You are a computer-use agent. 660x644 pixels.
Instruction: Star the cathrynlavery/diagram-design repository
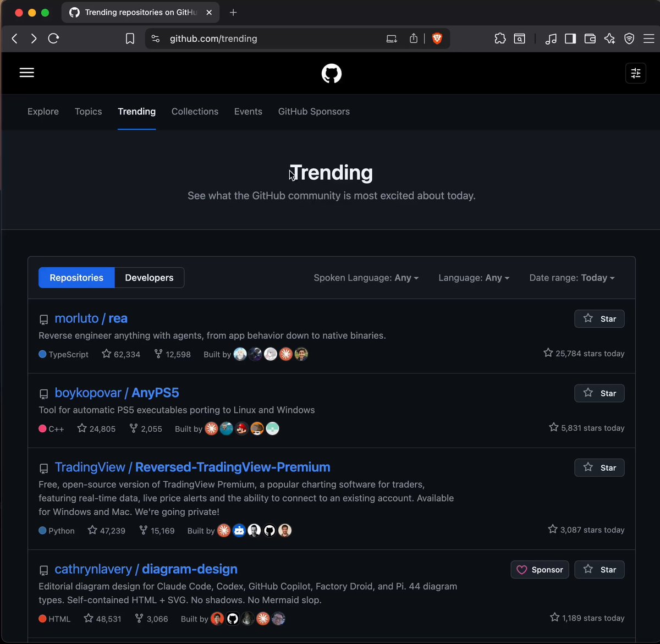pos(599,570)
